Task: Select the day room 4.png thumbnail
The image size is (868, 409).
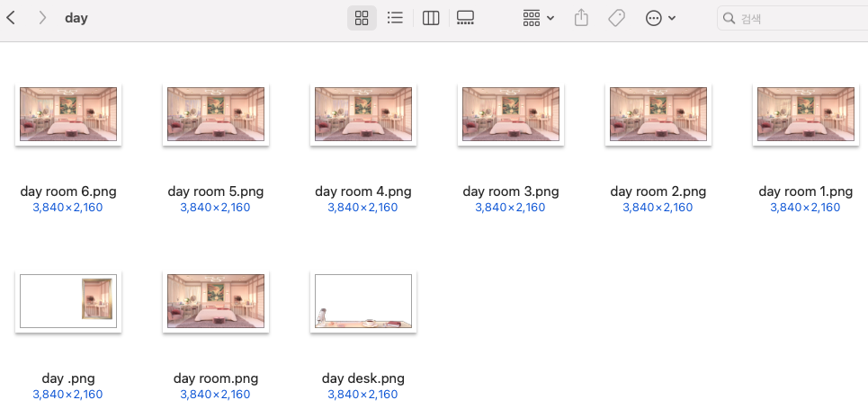Action: tap(363, 113)
